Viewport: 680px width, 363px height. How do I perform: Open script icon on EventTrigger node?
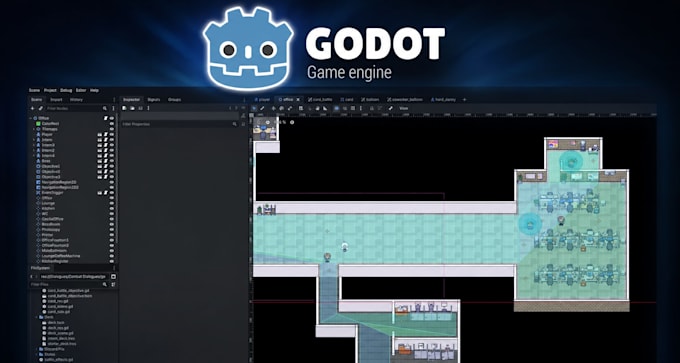coord(105,193)
